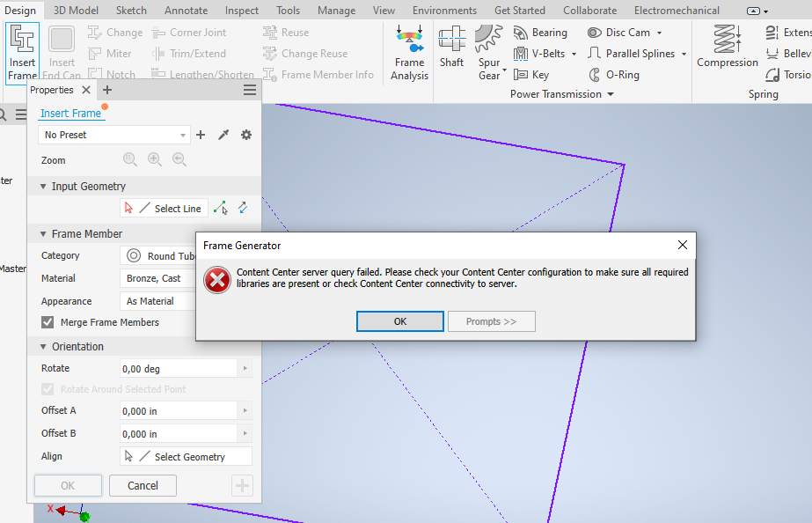Click the Select Geometry align selector
This screenshot has width=812, height=523.
pos(186,457)
